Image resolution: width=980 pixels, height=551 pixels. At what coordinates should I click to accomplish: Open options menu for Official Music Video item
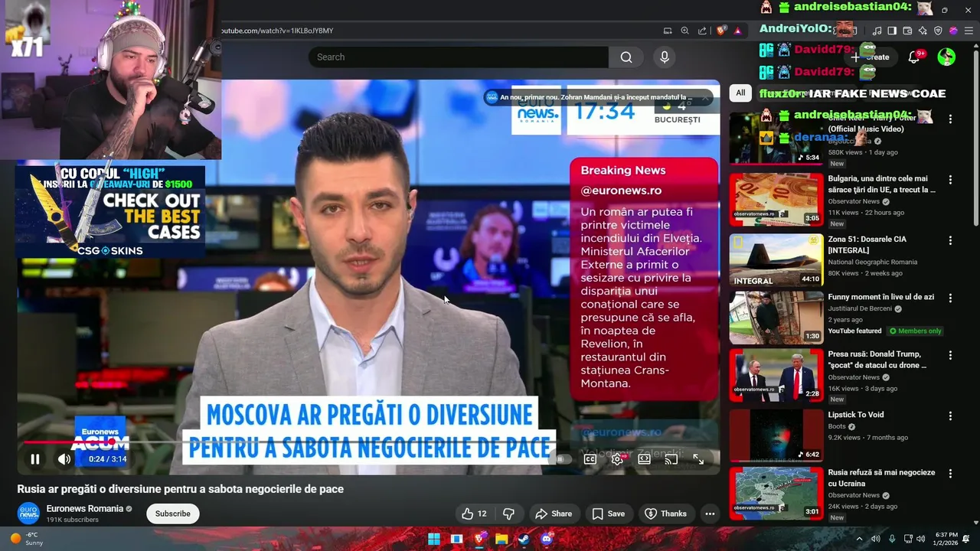(950, 119)
